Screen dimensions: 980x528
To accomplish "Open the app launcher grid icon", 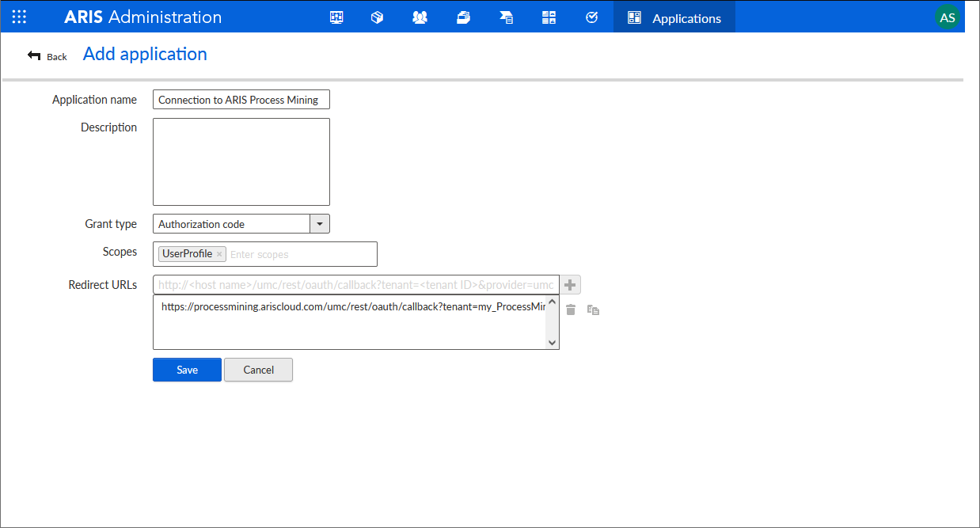I will 19,17.
